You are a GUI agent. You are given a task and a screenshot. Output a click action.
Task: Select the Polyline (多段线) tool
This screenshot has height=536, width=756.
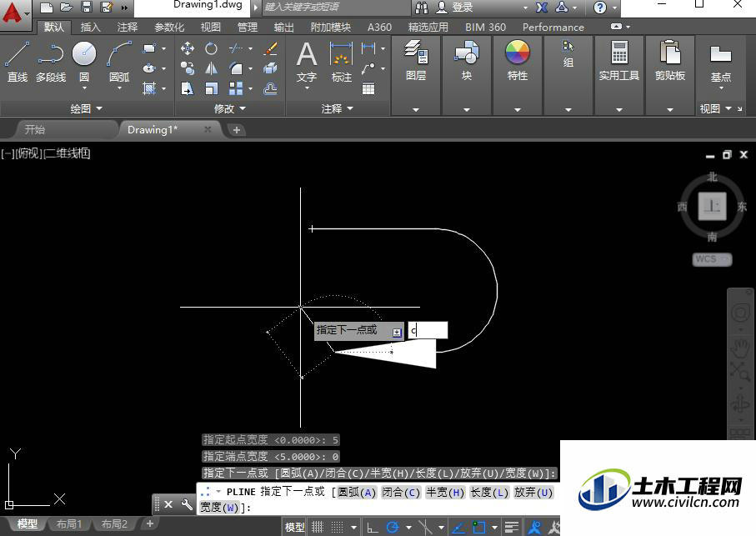point(51,62)
